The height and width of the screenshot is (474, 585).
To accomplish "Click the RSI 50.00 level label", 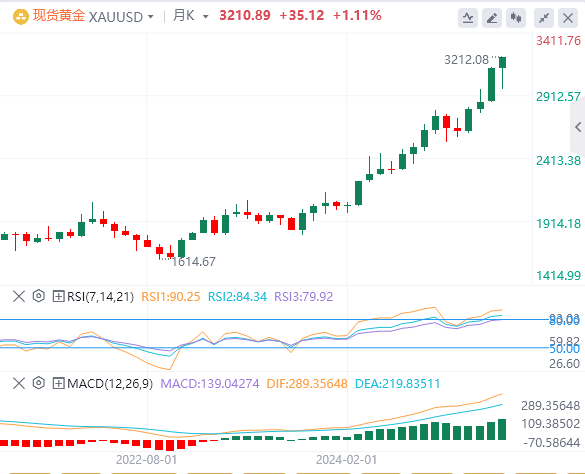I will point(564,349).
